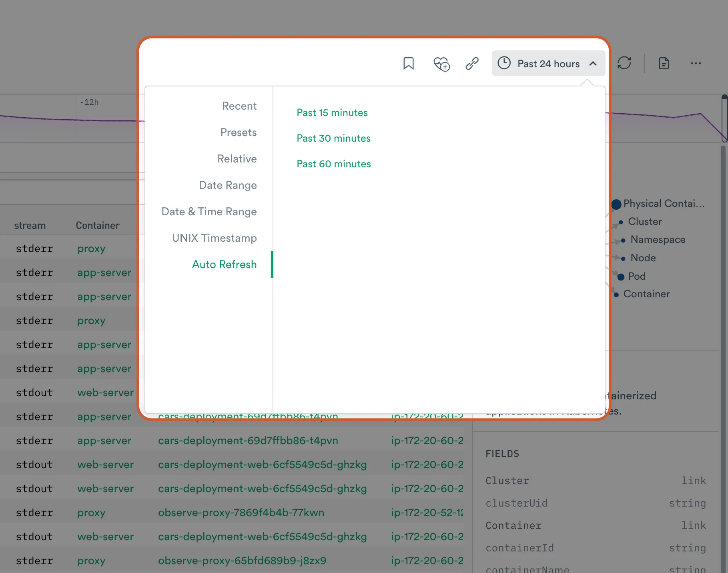The image size is (728, 573).
Task: Copy link using the chain icon
Action: [x=472, y=63]
